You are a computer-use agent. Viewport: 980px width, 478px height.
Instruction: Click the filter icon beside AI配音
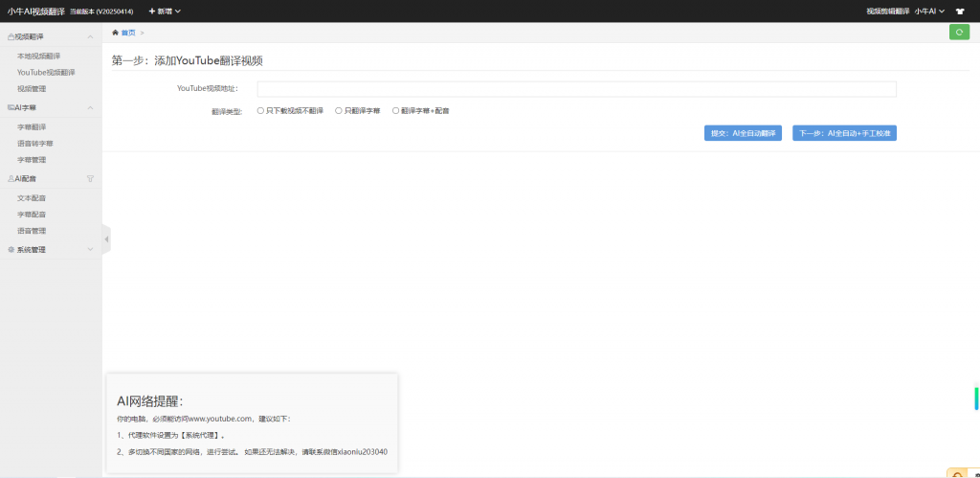click(x=90, y=179)
